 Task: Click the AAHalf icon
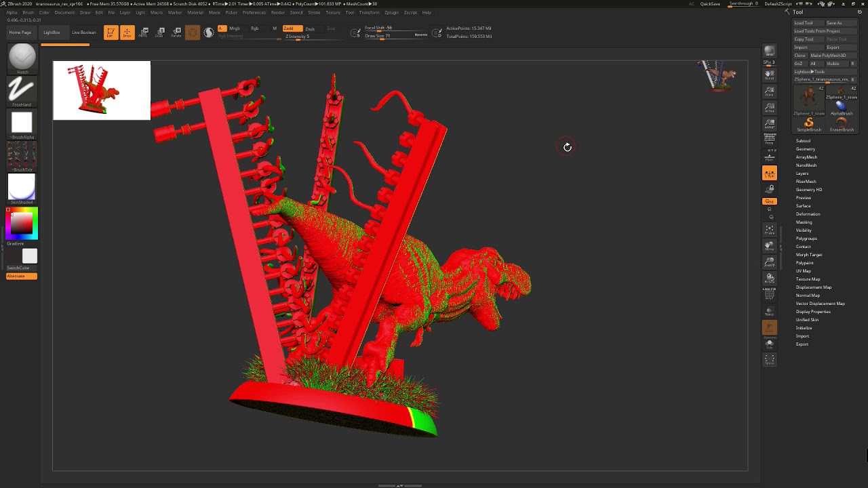coord(770,124)
